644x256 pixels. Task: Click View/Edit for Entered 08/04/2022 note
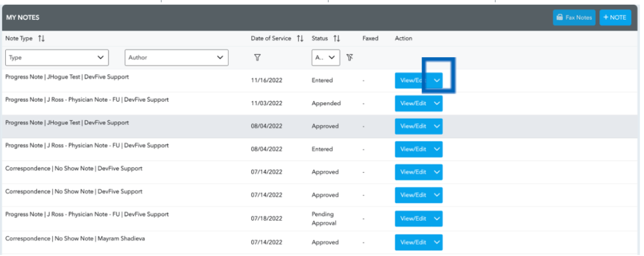413,149
